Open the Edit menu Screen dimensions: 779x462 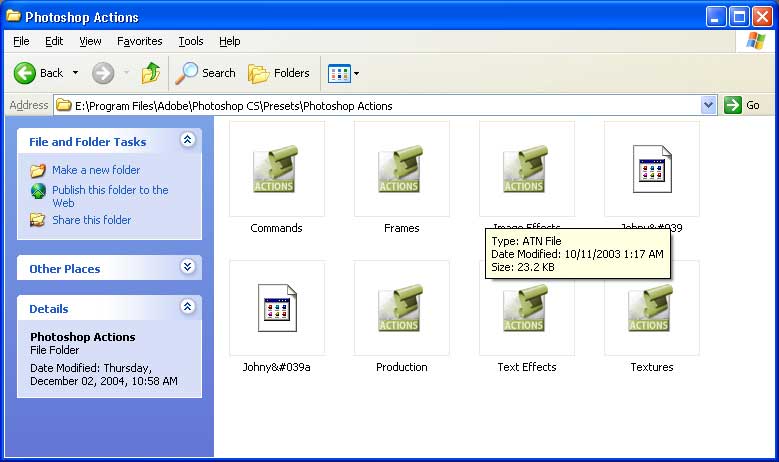[54, 41]
